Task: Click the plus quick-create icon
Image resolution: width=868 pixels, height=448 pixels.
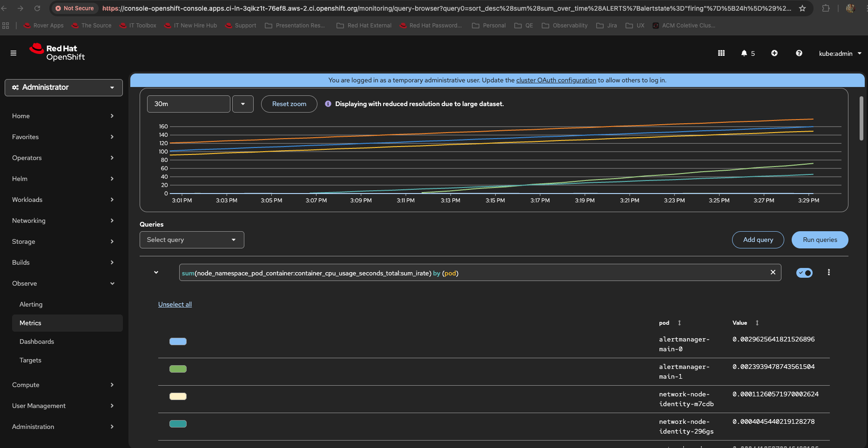Action: pyautogui.click(x=774, y=53)
